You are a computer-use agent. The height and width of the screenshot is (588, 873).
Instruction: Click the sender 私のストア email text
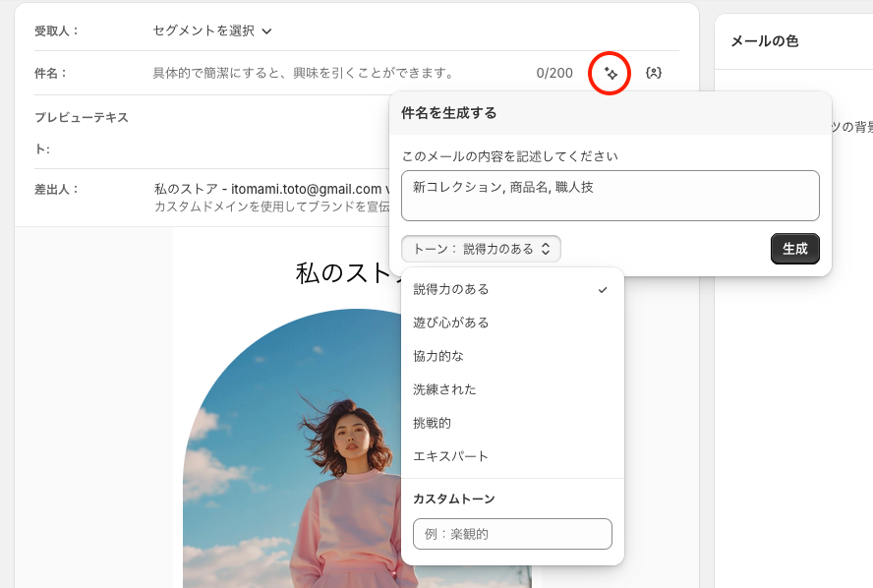[x=271, y=190]
